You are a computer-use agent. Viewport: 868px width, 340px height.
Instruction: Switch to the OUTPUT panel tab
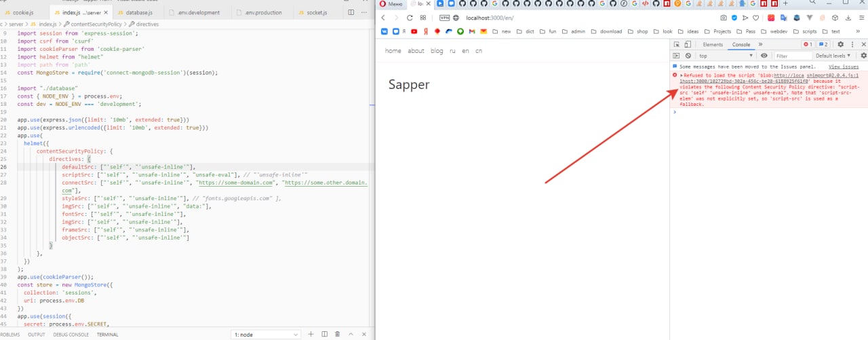click(x=37, y=335)
